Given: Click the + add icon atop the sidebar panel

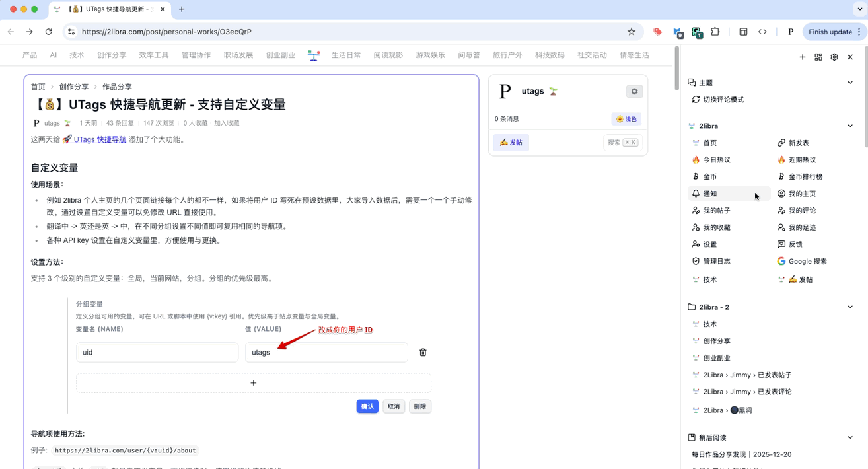Looking at the screenshot, I should click(x=802, y=57).
